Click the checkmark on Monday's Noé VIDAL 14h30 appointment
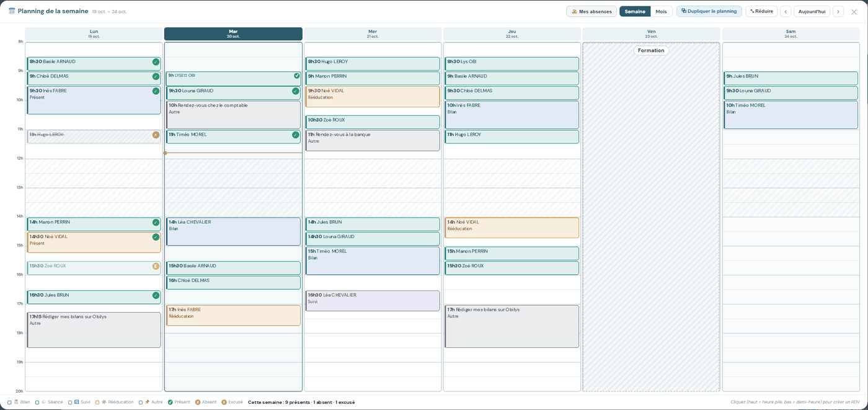 [x=156, y=237]
